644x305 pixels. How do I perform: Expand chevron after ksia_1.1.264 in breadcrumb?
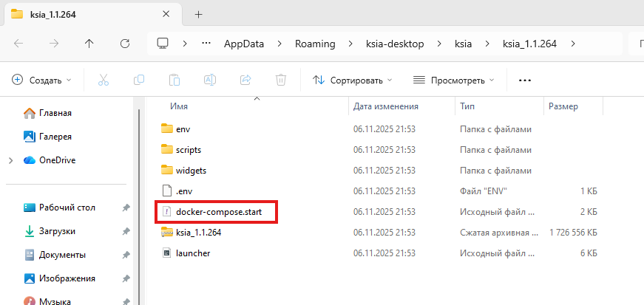pos(574,44)
